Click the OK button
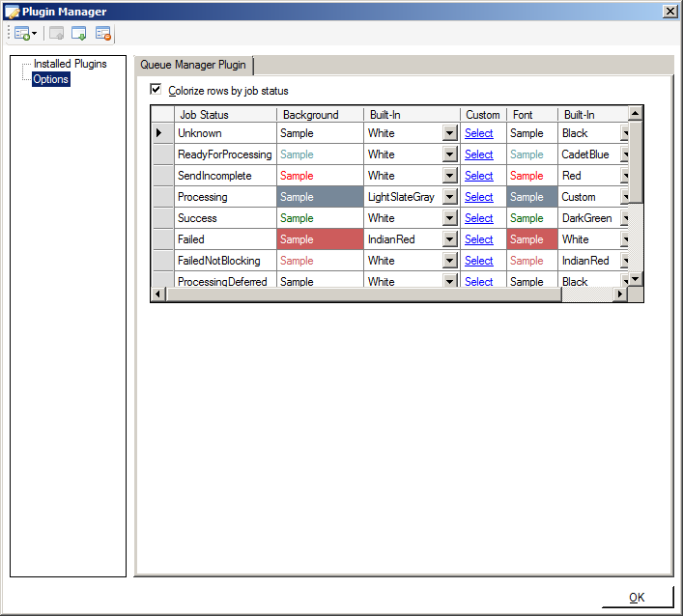Image resolution: width=683 pixels, height=616 pixels. click(637, 598)
